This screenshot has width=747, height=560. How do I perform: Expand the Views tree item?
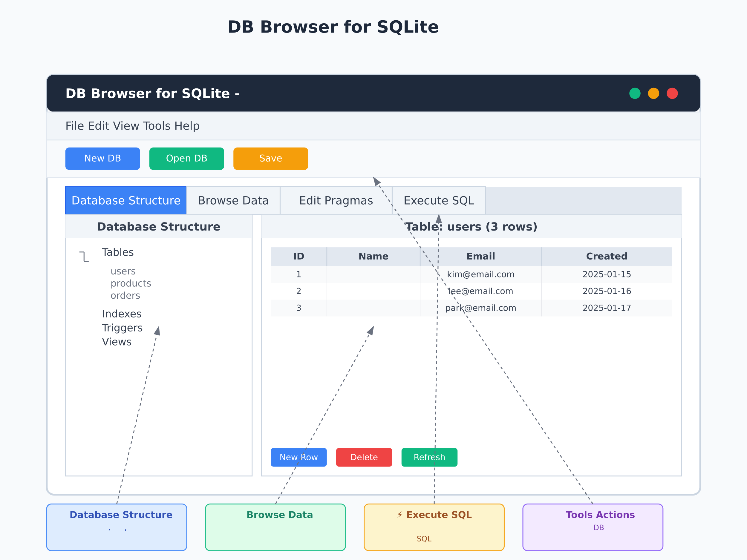[x=117, y=342]
